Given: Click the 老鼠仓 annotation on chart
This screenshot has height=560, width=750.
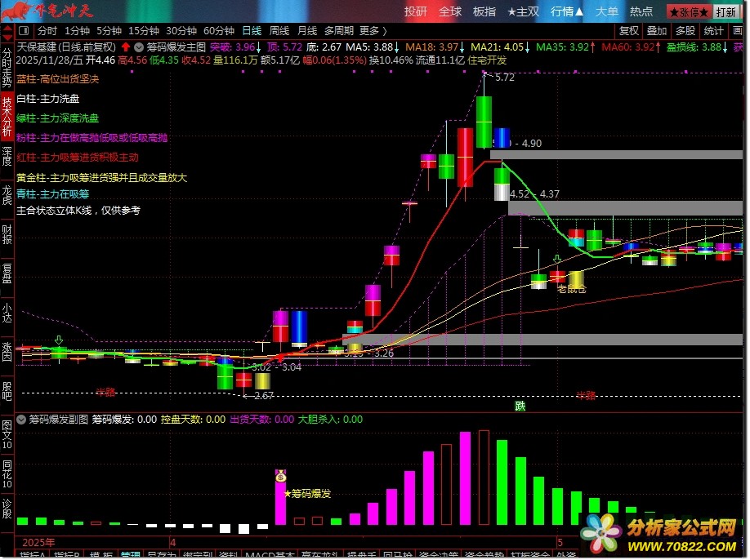Looking at the screenshot, I should coord(572,289).
